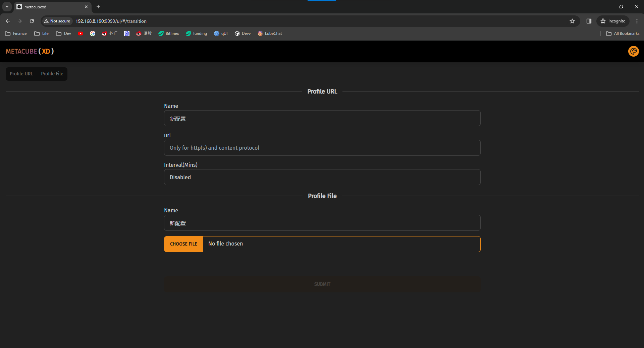Click the Profile URL section heading
This screenshot has width=644, height=348.
click(322, 91)
